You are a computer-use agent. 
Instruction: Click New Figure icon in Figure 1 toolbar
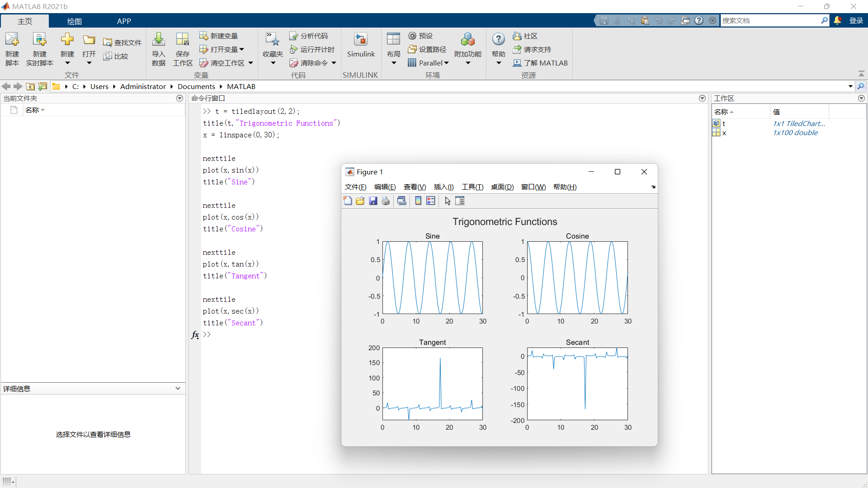tap(348, 201)
